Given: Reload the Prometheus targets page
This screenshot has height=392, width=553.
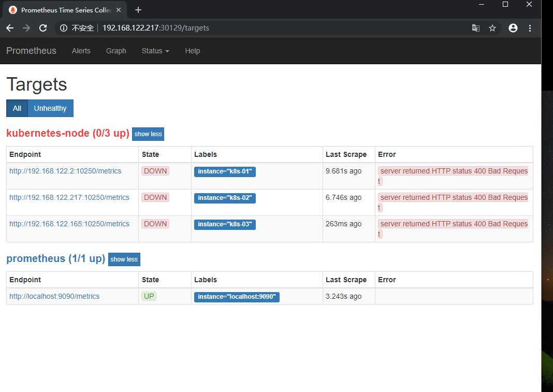Looking at the screenshot, I should tap(43, 28).
